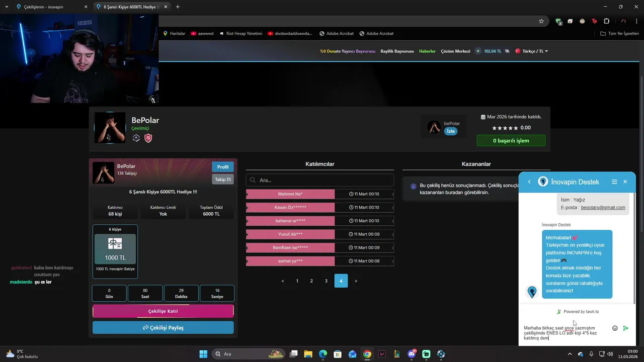Hide the 102.04 TL balance
Image resolution: width=644 pixels, height=362 pixels.
pos(507,51)
